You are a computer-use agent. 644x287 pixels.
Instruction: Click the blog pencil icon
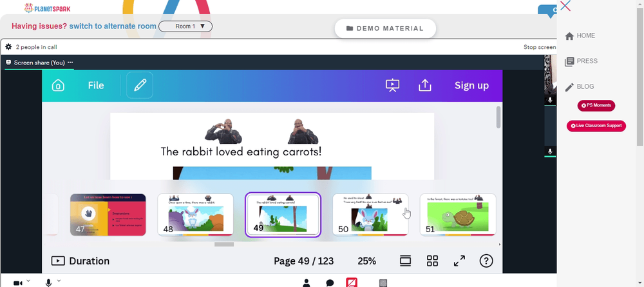point(569,87)
